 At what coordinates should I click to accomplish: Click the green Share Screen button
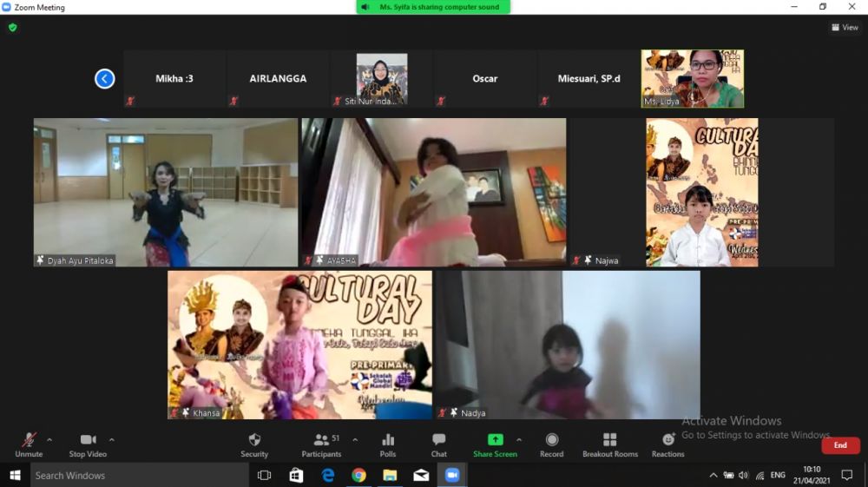click(495, 445)
